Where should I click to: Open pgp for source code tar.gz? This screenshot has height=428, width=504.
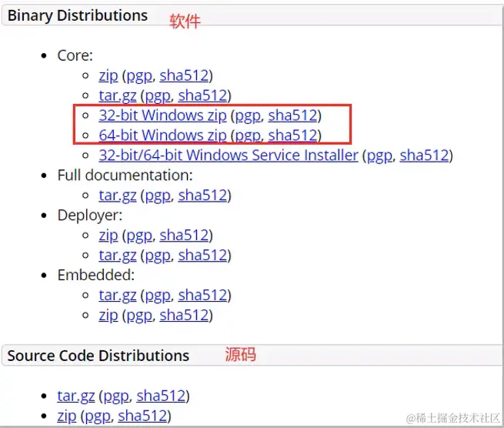coord(116,396)
